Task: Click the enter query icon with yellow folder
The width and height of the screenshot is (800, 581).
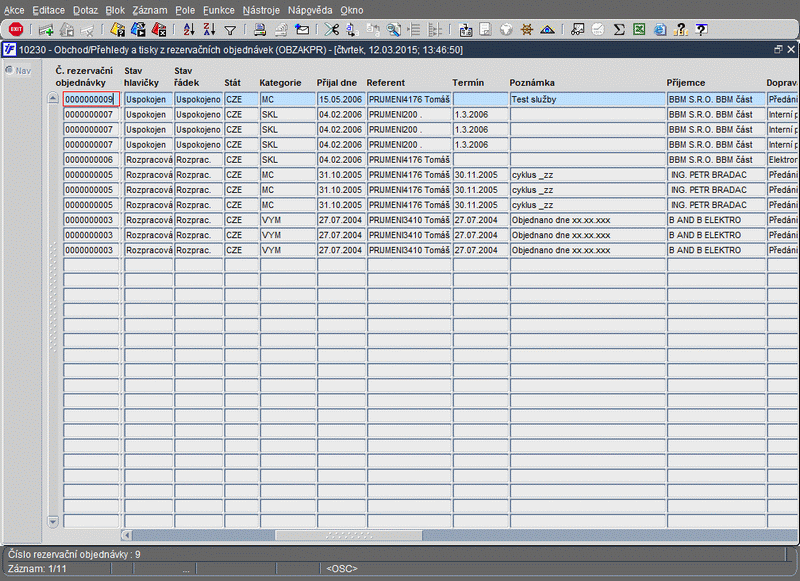Action: click(118, 30)
